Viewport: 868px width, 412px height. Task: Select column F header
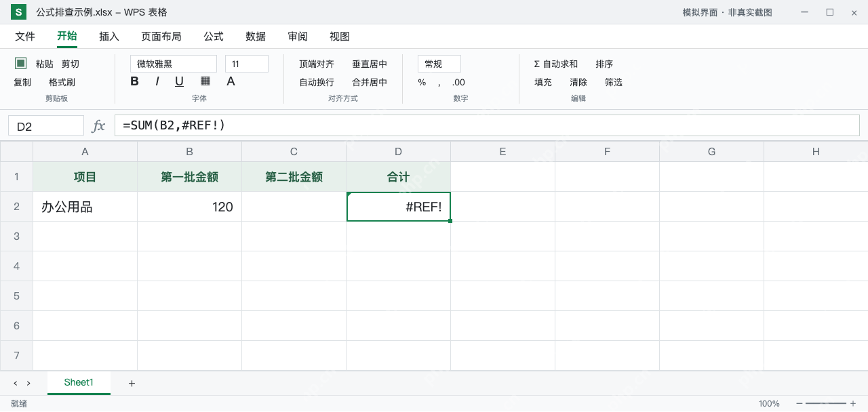608,152
